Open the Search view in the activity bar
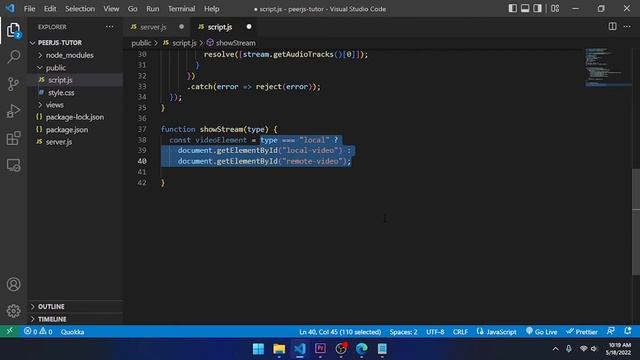This screenshot has height=360, width=640. click(13, 57)
